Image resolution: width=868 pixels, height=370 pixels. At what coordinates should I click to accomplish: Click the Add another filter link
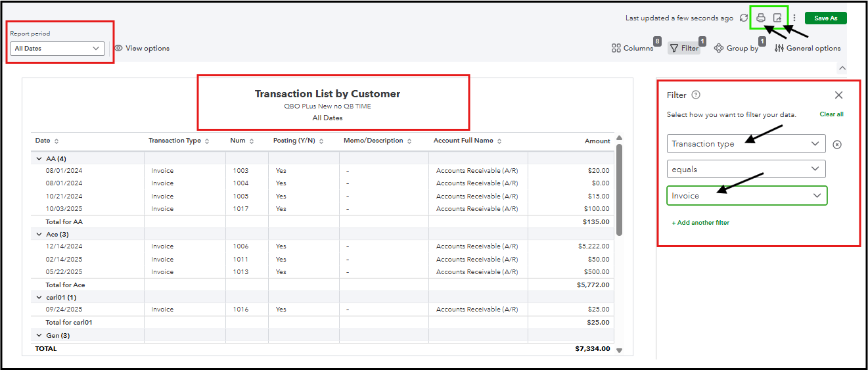pyautogui.click(x=700, y=223)
